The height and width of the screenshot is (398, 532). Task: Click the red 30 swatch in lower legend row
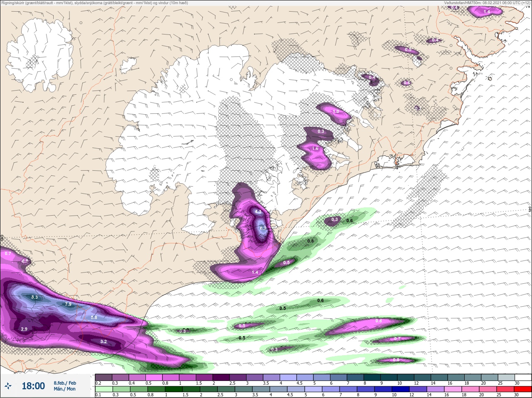click(522, 389)
